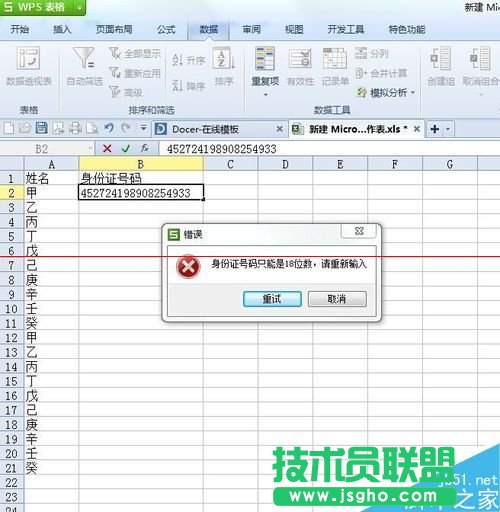Open Insert Function fx button
The image size is (500, 512).
click(x=145, y=148)
